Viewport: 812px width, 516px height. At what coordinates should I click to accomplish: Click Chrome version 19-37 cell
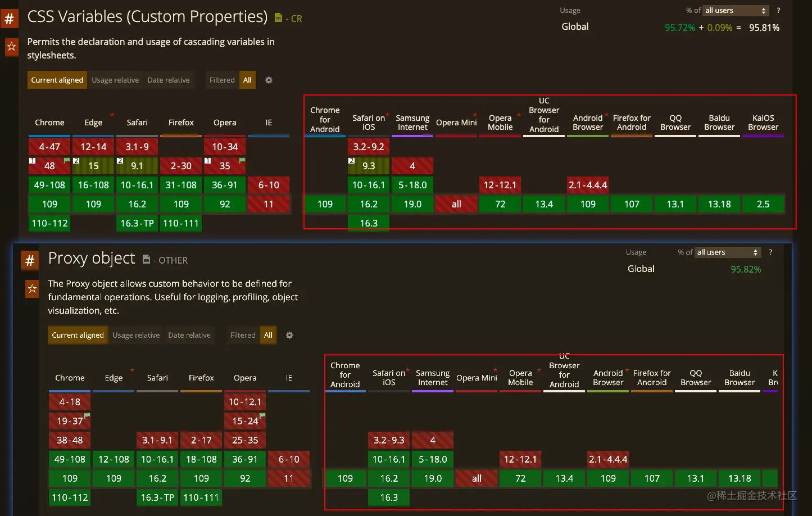pos(70,421)
